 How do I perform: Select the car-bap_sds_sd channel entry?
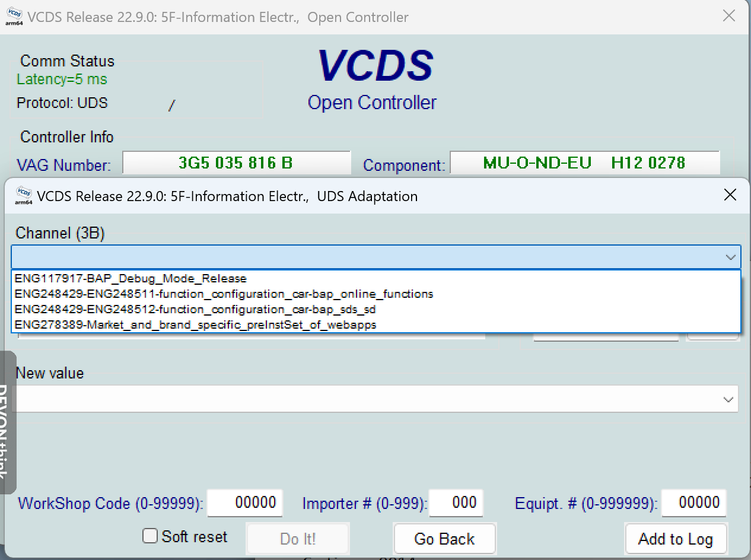click(x=376, y=309)
